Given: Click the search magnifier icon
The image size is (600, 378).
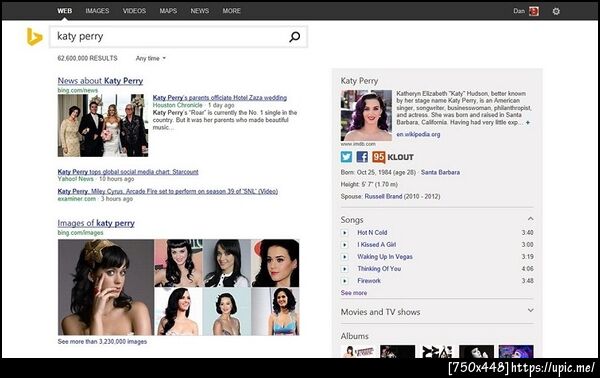Looking at the screenshot, I should point(295,37).
